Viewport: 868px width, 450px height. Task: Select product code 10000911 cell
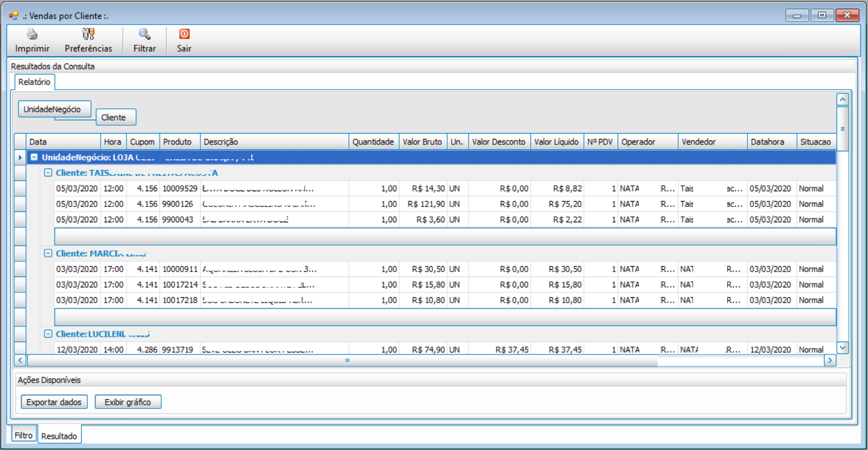(180, 269)
